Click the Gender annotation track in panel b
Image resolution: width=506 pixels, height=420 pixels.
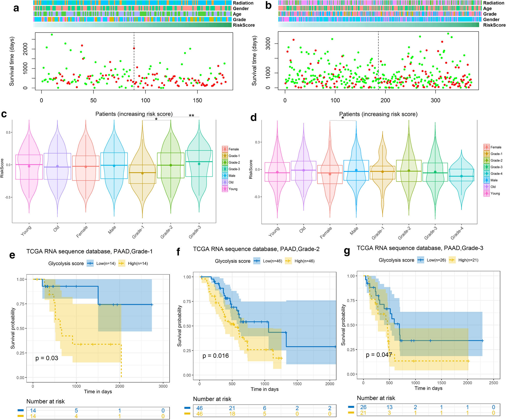380,19
